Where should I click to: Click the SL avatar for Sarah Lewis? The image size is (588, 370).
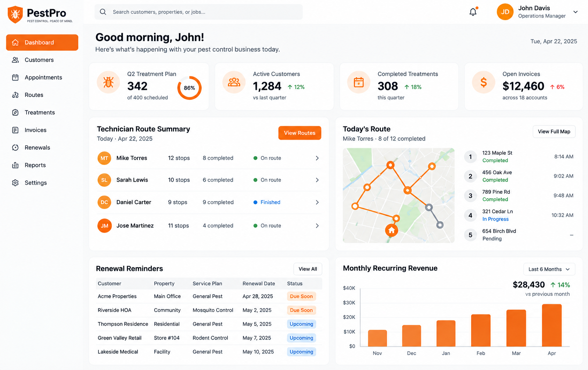tap(104, 180)
